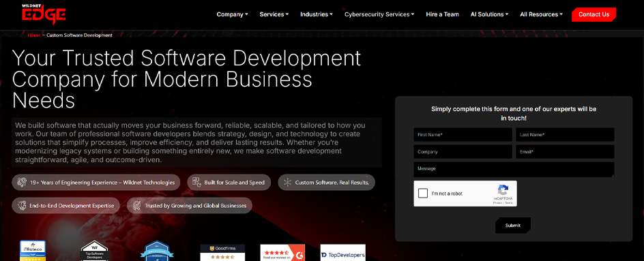Focus the Last Name field
Screen dimensions: 644x261
565,135
